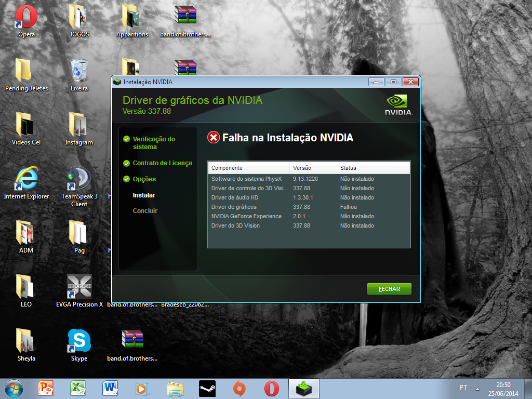
Task: Launch Skype from the desktop
Action: 79,345
